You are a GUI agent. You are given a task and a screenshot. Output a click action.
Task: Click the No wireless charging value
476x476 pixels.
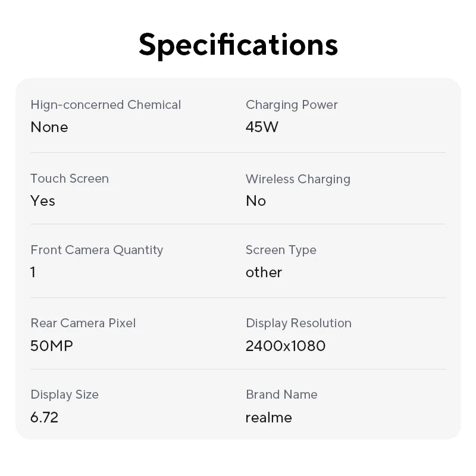(256, 201)
